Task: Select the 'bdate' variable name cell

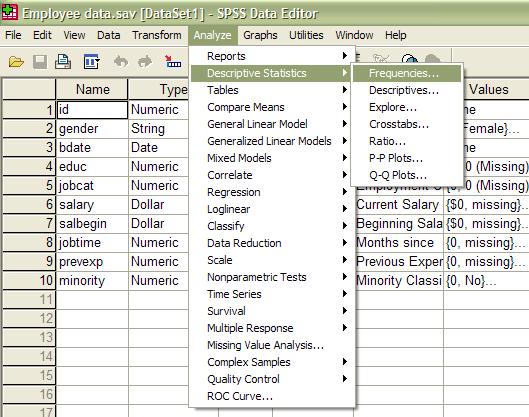Action: click(92, 147)
